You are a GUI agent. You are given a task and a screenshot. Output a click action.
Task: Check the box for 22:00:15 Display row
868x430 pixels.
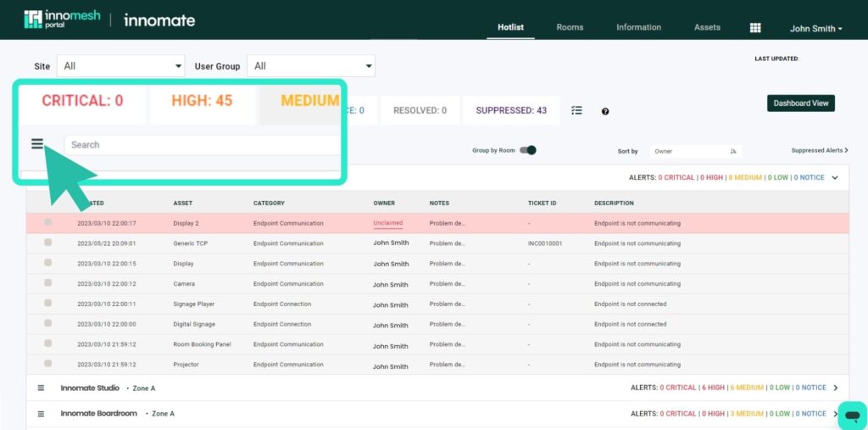pos(48,263)
